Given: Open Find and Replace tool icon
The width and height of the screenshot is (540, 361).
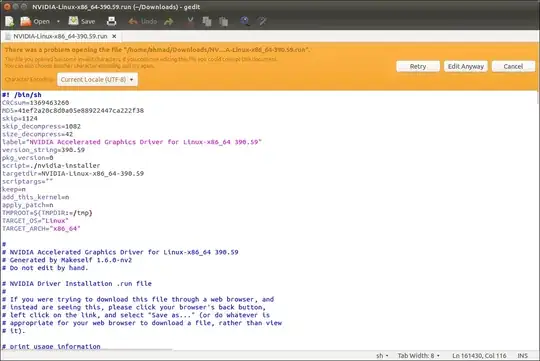Looking at the screenshot, I should [262, 21].
